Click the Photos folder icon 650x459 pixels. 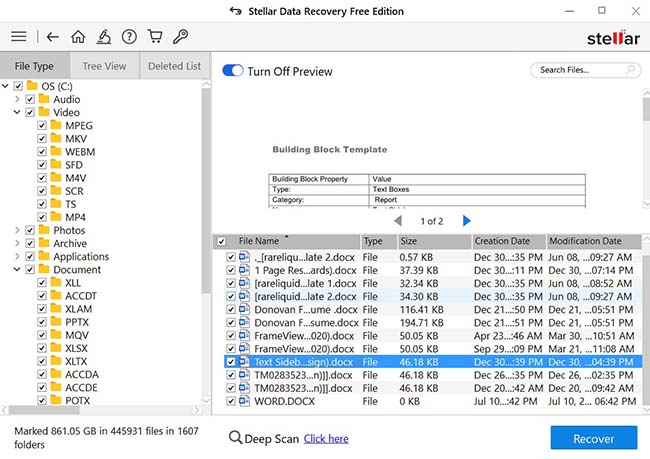pos(44,230)
